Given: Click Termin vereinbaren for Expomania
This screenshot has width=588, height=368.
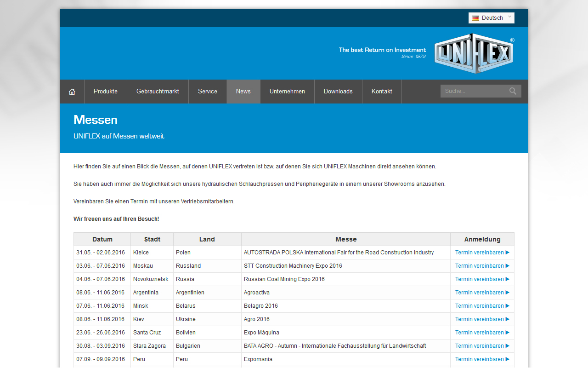Looking at the screenshot, I should (x=482, y=359).
